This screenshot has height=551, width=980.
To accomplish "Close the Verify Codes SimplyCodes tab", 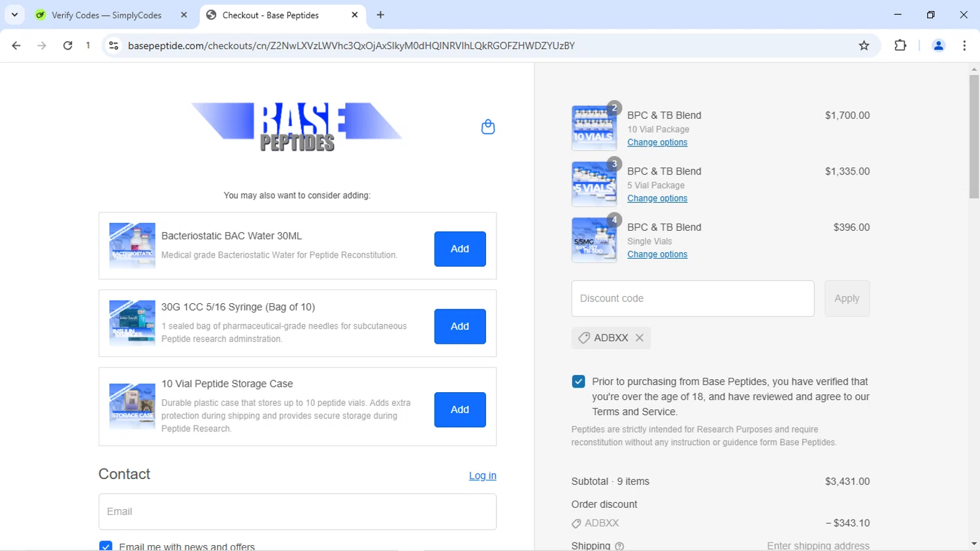I will pos(184,15).
